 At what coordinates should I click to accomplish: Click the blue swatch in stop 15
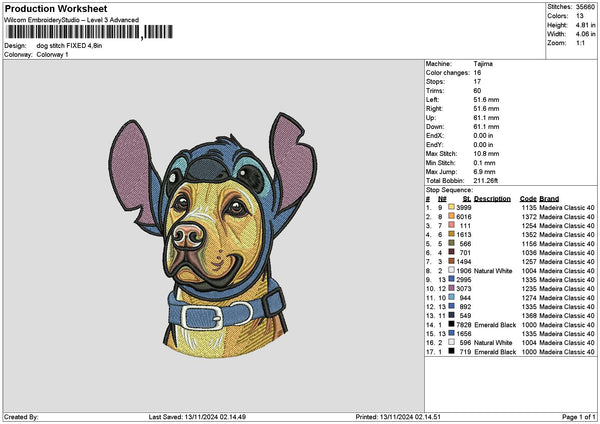[x=451, y=333]
